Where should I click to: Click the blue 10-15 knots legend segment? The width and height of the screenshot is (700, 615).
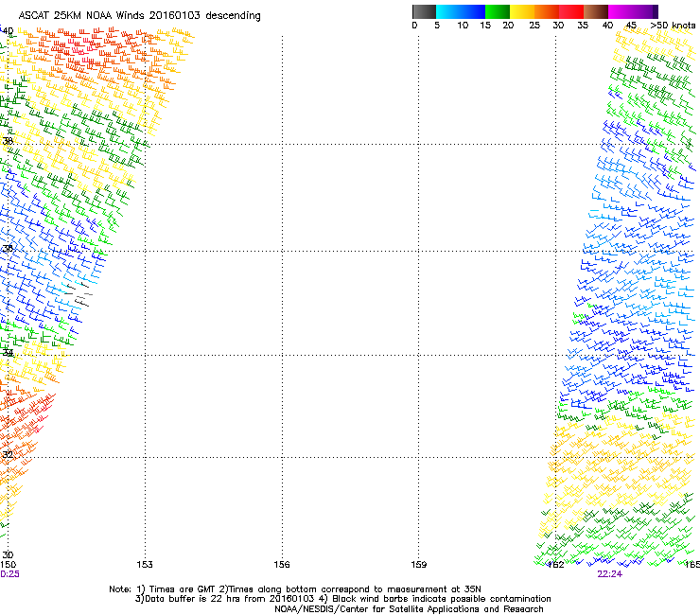(473, 11)
